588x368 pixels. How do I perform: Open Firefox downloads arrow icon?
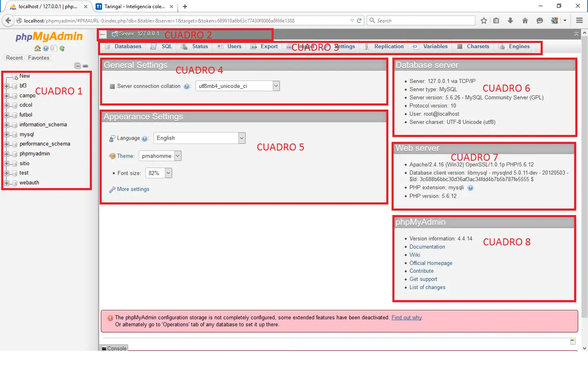[510, 20]
